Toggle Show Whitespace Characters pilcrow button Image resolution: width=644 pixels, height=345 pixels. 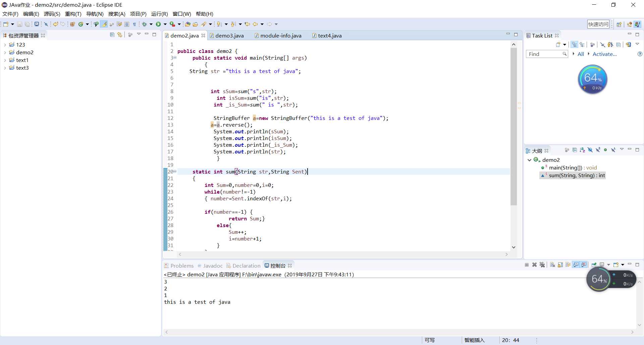[x=135, y=24]
